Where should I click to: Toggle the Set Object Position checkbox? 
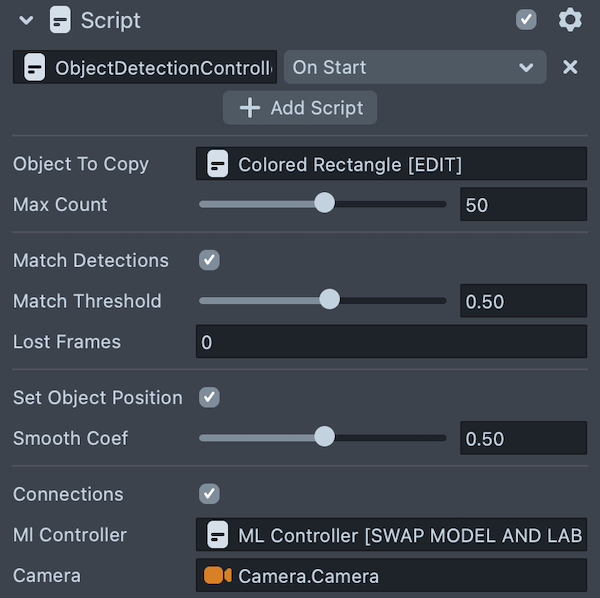[209, 397]
